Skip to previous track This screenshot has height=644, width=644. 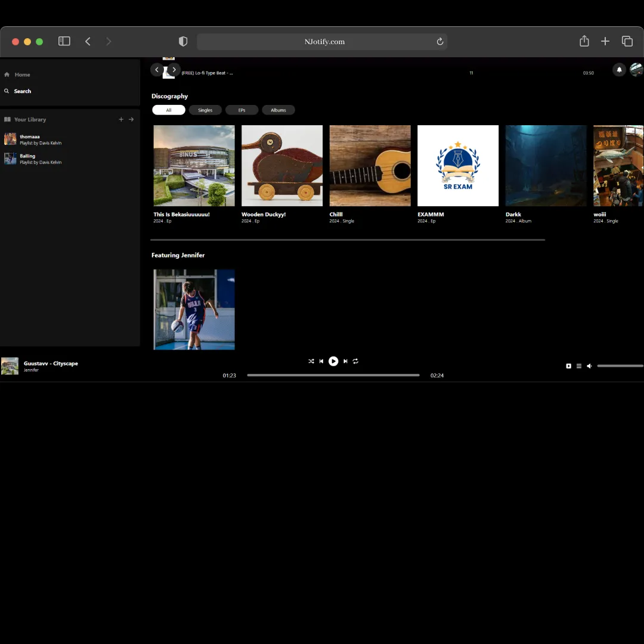click(321, 361)
